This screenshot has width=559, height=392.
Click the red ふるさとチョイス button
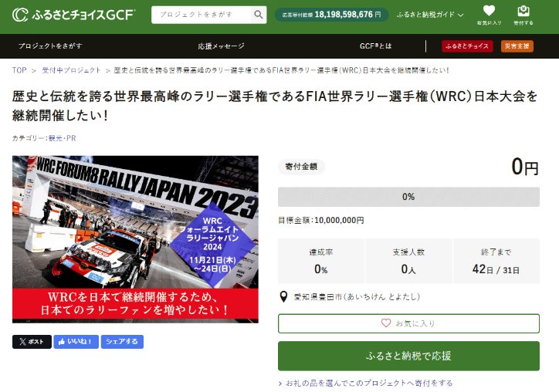tap(467, 46)
